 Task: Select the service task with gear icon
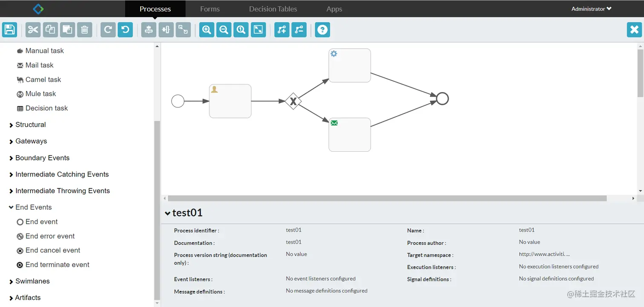pos(350,65)
